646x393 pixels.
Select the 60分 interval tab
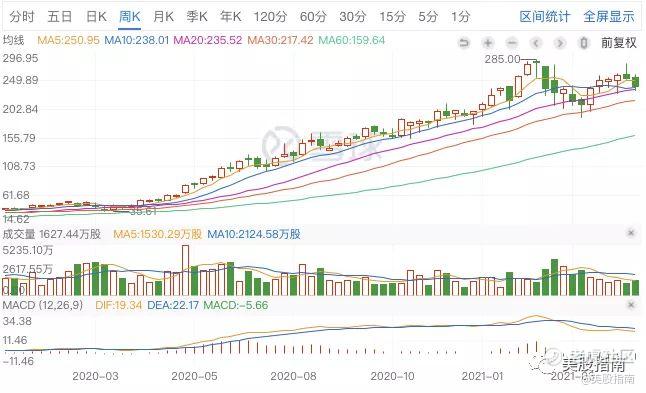coord(313,17)
